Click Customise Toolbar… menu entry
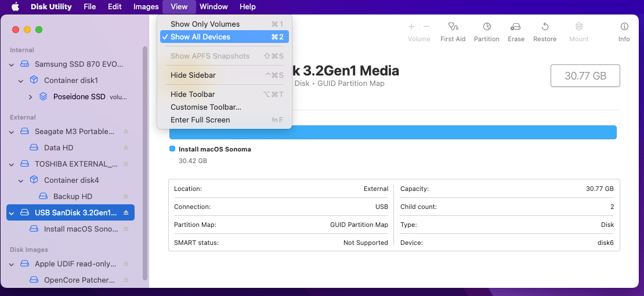Viewport: 644px width, 296px height. tap(205, 107)
